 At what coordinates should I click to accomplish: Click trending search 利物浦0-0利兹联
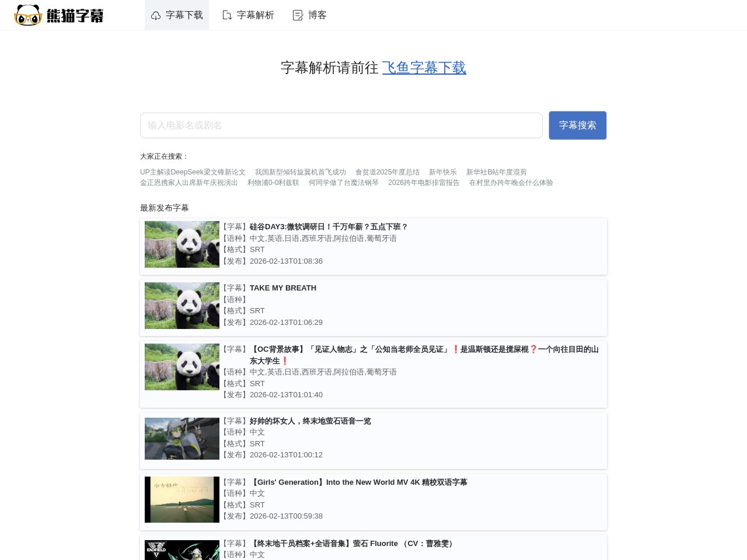[x=273, y=183]
